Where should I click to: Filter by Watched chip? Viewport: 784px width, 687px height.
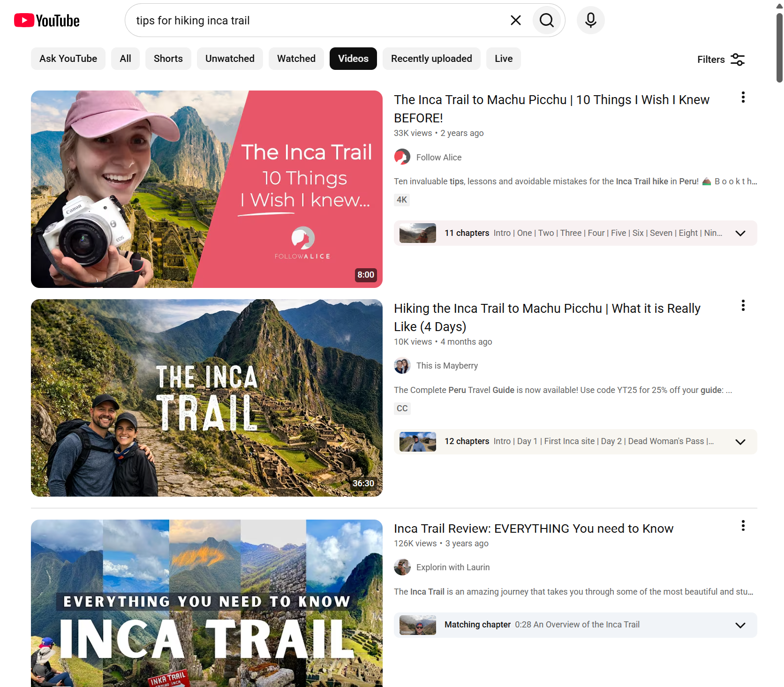coord(296,59)
